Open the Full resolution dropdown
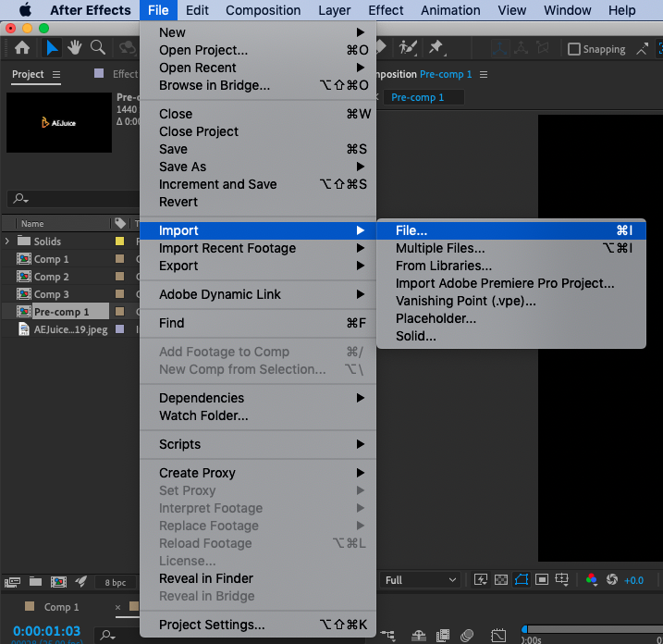The height and width of the screenshot is (644, 663). pyautogui.click(x=421, y=580)
